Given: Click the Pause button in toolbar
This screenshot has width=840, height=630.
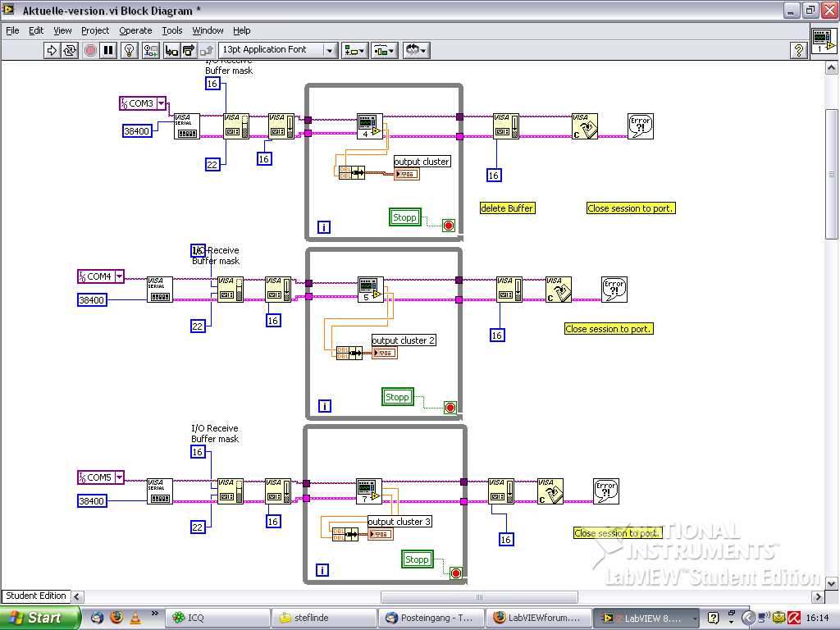Looking at the screenshot, I should point(108,50).
